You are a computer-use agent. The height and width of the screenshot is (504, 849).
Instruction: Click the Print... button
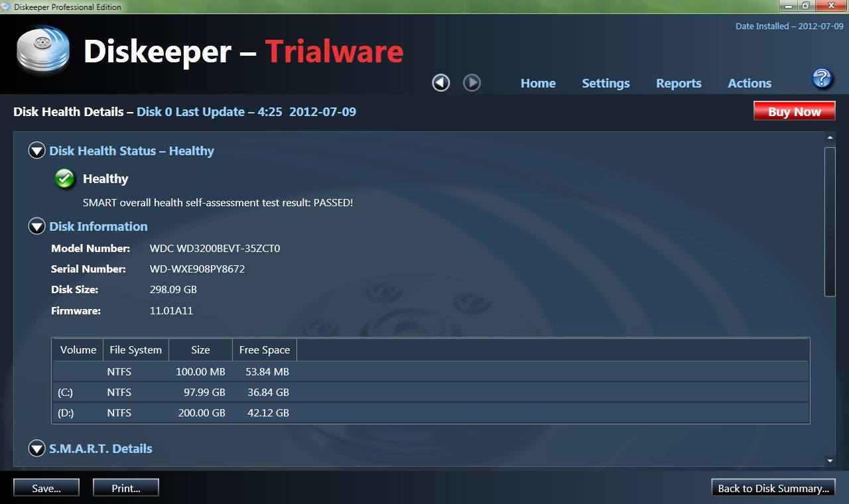click(x=126, y=488)
